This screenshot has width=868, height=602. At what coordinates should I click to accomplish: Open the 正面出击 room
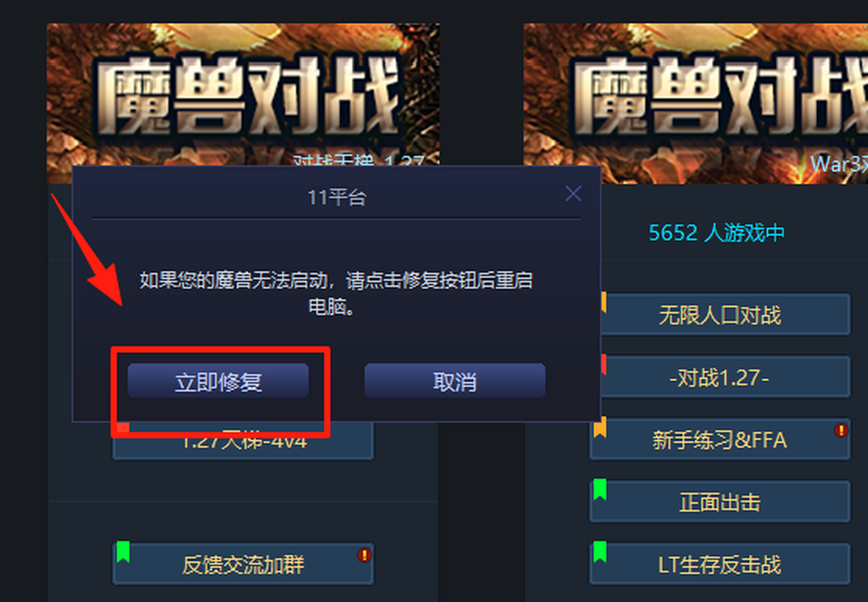click(x=720, y=501)
